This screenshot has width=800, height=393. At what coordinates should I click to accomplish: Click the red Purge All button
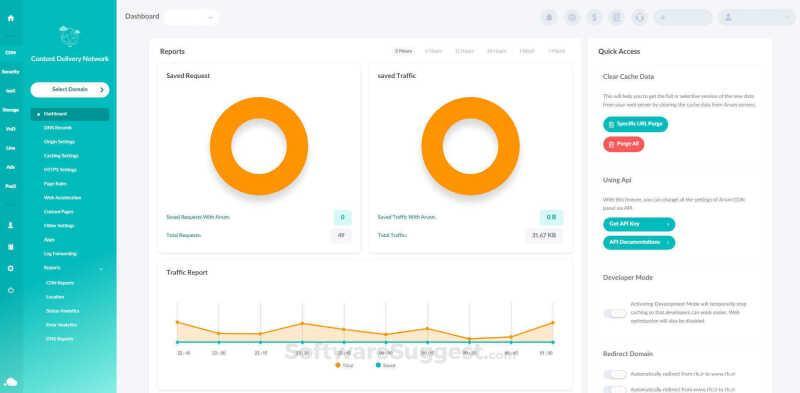[x=623, y=144]
